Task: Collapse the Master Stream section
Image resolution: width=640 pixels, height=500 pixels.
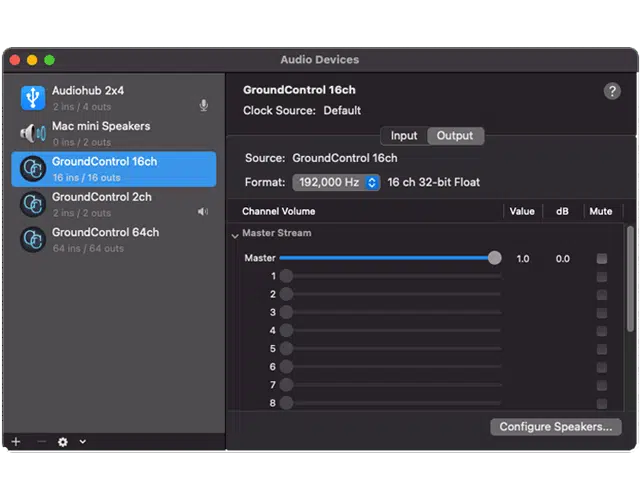Action: [235, 236]
